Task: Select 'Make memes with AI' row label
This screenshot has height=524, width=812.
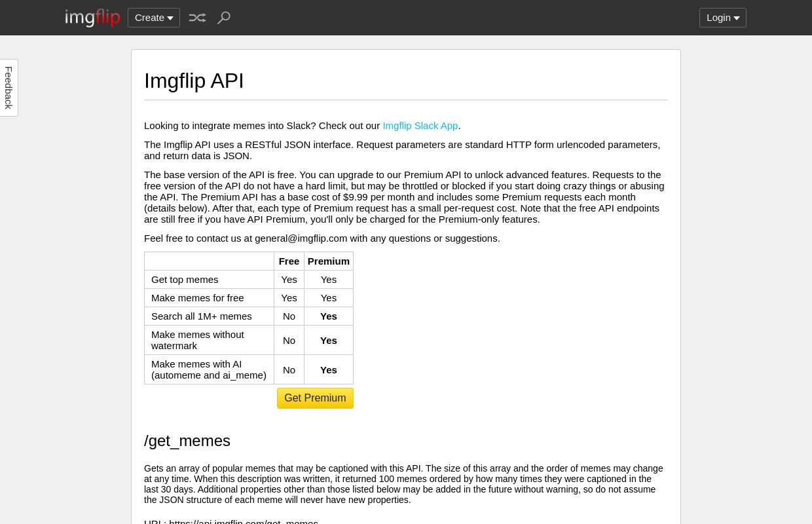Action: click(x=209, y=369)
